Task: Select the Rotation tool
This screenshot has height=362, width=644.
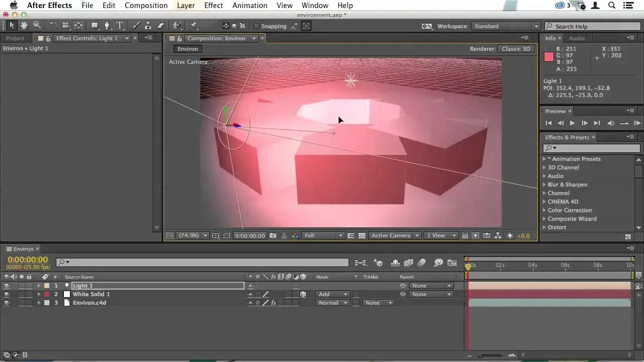Action: [53, 26]
